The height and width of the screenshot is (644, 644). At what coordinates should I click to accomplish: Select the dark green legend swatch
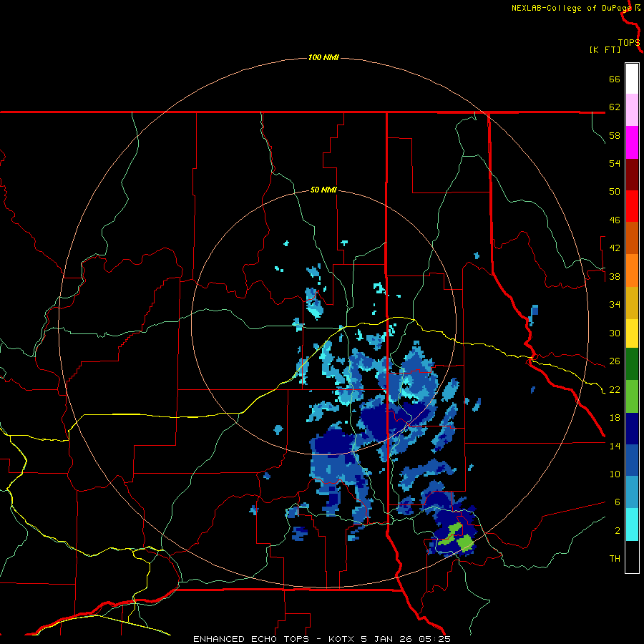click(632, 364)
